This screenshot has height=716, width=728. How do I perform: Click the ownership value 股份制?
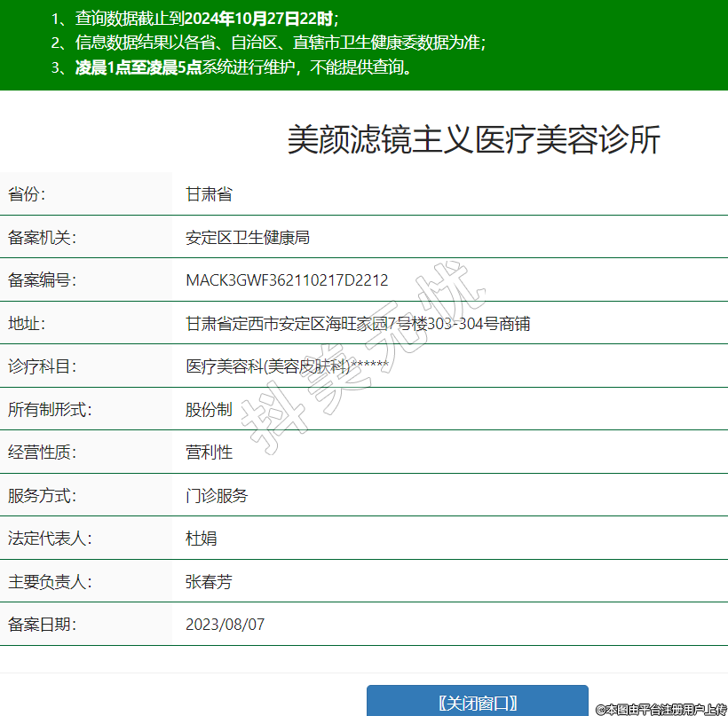point(209,409)
